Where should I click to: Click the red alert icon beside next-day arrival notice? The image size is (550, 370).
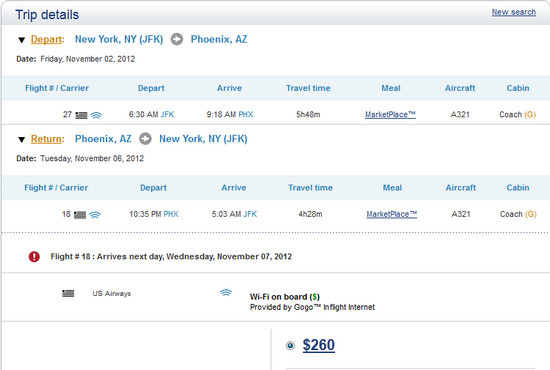(x=34, y=257)
